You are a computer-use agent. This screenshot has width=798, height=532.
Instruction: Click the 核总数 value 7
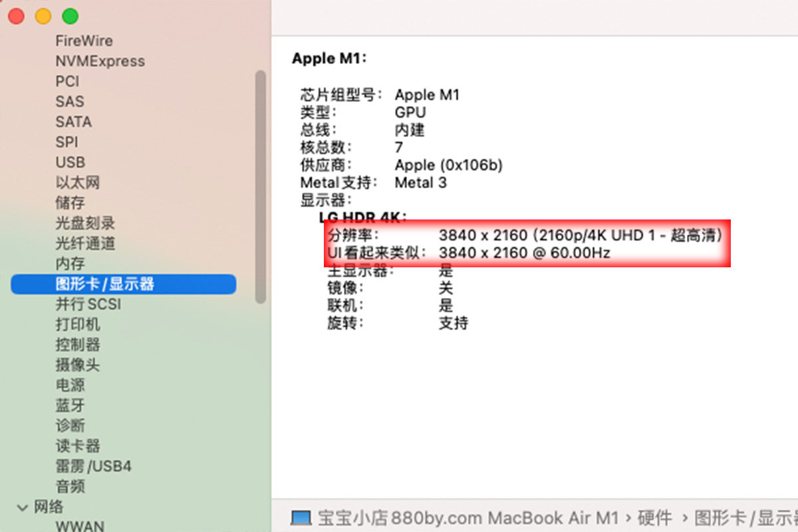(399, 148)
